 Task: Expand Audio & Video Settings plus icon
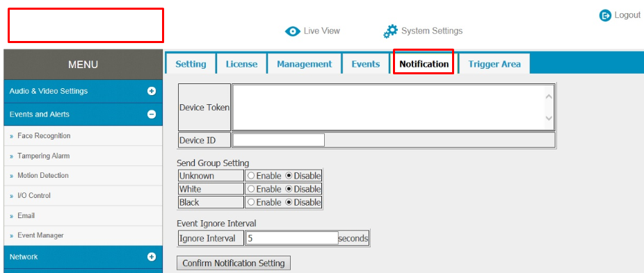(152, 91)
